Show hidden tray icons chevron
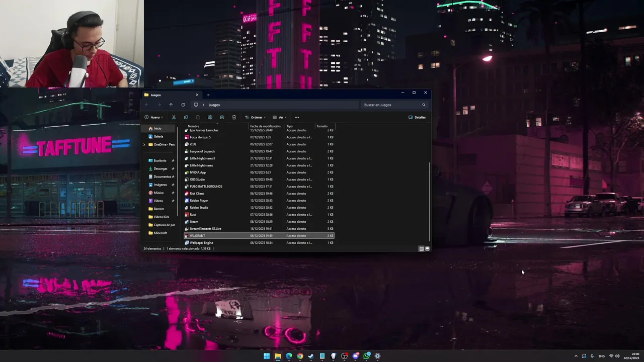644x362 pixels. click(x=576, y=356)
